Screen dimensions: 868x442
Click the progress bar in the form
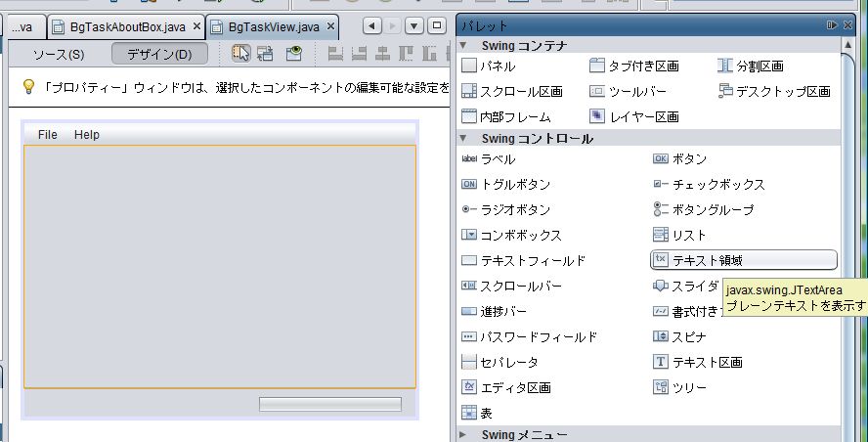pyautogui.click(x=329, y=404)
